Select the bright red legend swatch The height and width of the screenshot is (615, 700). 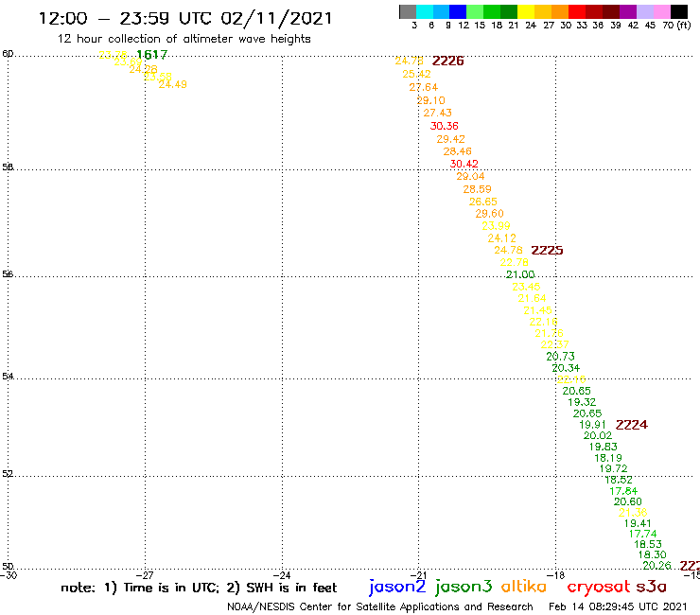click(x=577, y=11)
